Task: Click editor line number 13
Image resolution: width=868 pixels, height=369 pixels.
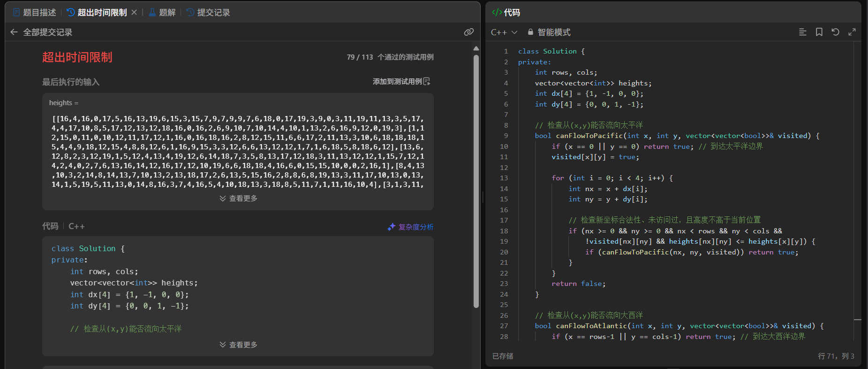Action: point(504,178)
